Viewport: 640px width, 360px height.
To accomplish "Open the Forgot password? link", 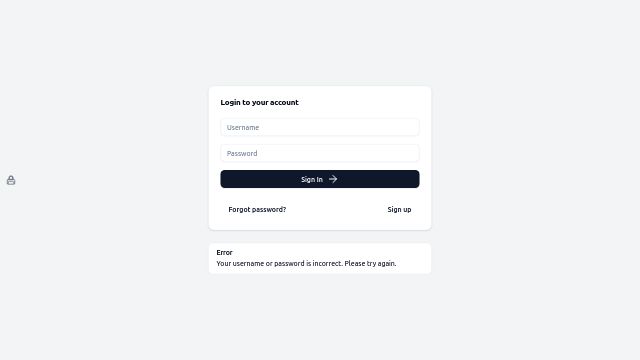I will (x=257, y=209).
